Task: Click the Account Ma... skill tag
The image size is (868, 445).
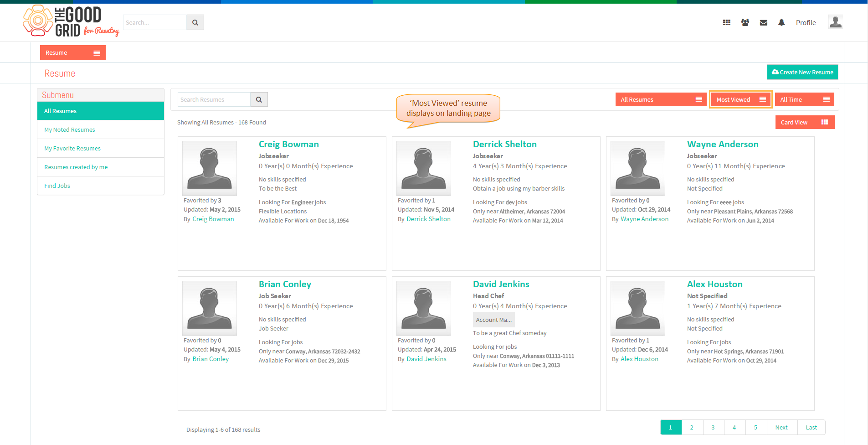Action: pyautogui.click(x=494, y=320)
